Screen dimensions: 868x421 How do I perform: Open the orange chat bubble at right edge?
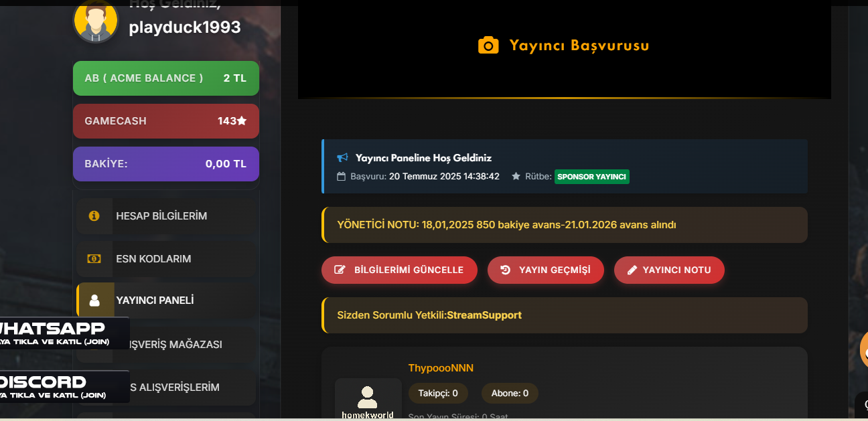(864, 349)
